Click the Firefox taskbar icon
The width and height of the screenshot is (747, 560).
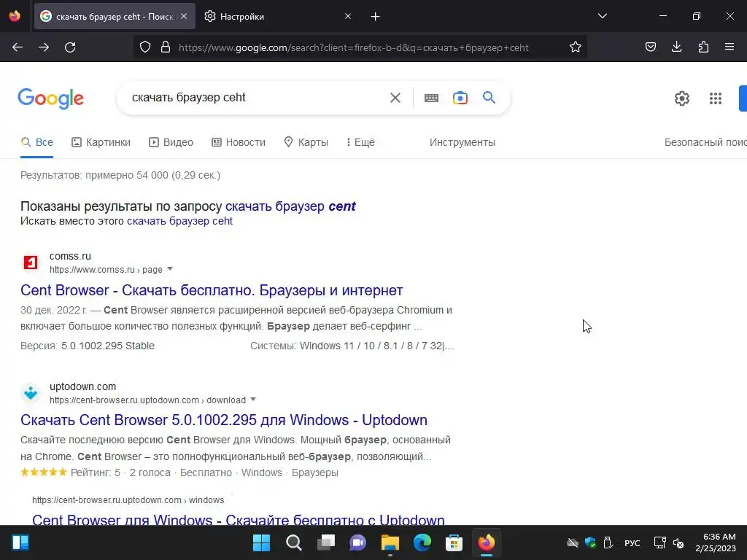point(487,542)
